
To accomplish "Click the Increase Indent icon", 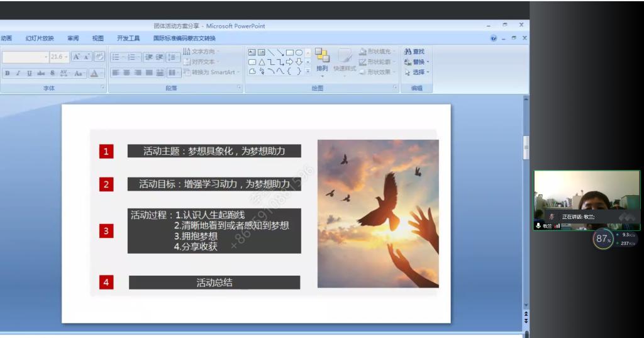I will click(159, 57).
